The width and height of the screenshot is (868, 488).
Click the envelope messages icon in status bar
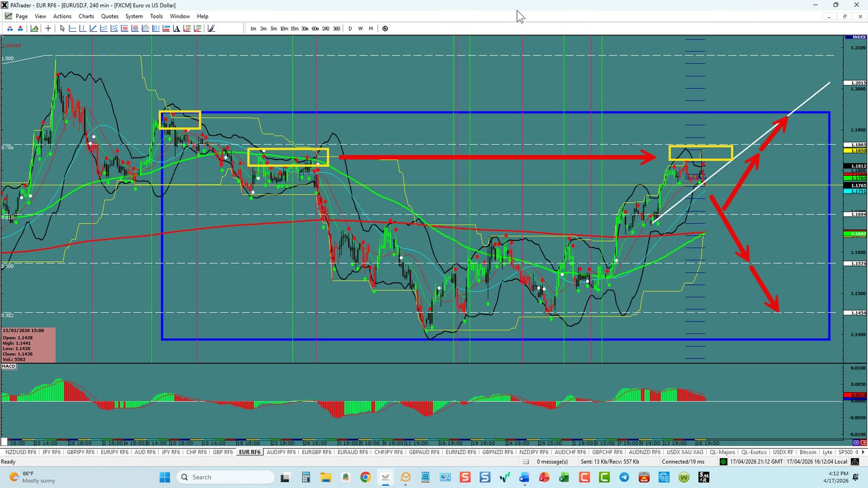(x=526, y=462)
